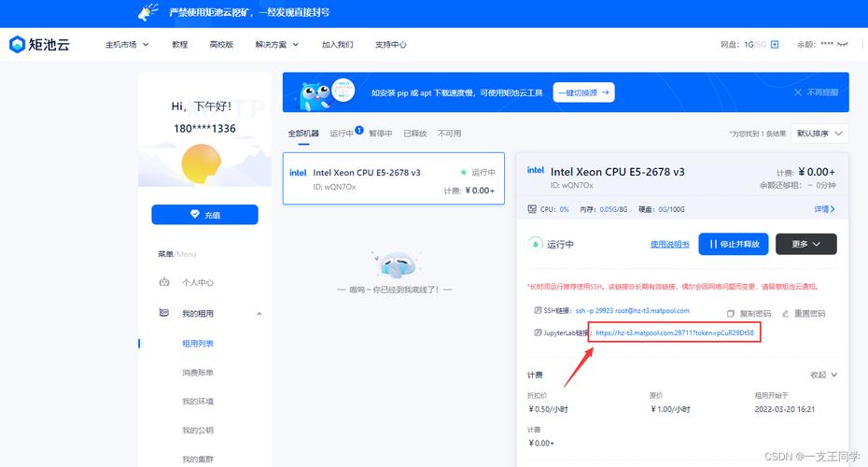
Task: Open 我的集群 in the sidebar
Action: [198, 459]
